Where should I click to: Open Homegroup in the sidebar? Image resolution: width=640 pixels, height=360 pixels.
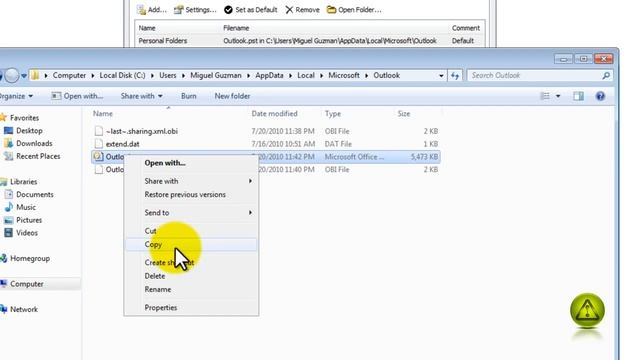tap(30, 258)
